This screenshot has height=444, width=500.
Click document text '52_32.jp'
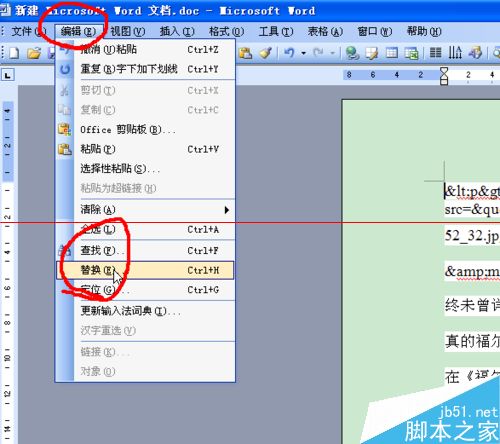472,236
